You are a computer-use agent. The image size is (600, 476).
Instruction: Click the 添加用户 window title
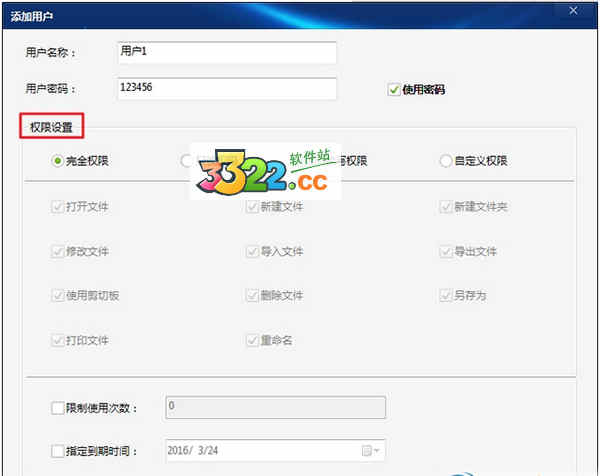(32, 16)
